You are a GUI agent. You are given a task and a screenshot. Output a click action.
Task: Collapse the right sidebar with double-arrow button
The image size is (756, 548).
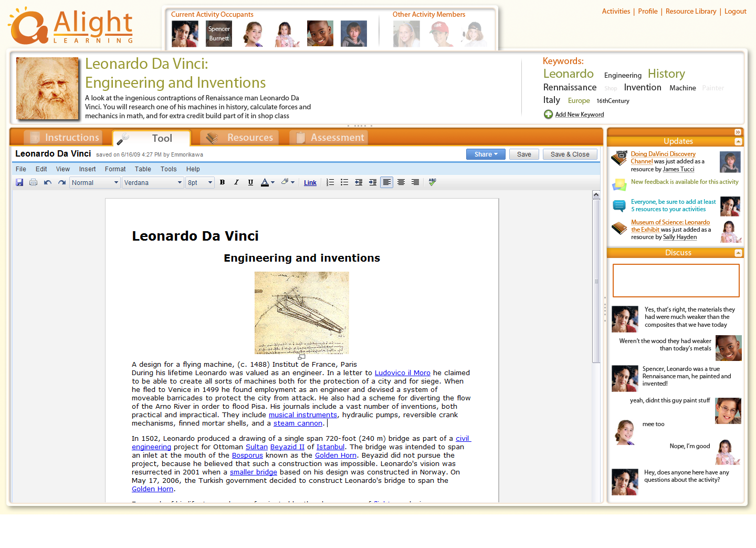point(738,132)
